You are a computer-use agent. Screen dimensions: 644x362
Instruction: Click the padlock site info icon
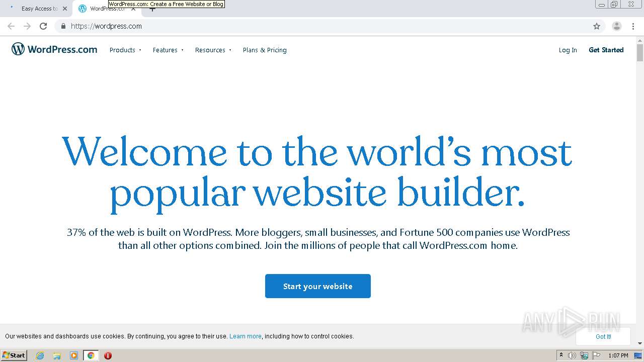click(63, 26)
